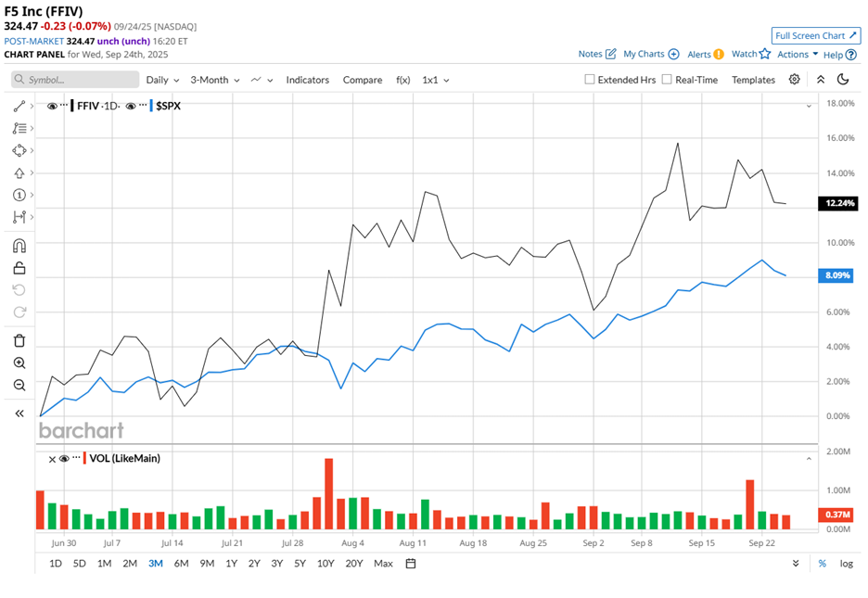This screenshot has height=598, width=868.
Task: Expand bottom options double-chevron
Action: pos(796,563)
